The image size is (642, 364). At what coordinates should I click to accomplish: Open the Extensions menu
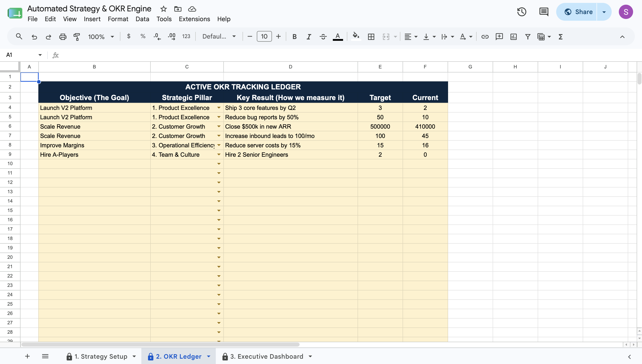tap(194, 19)
